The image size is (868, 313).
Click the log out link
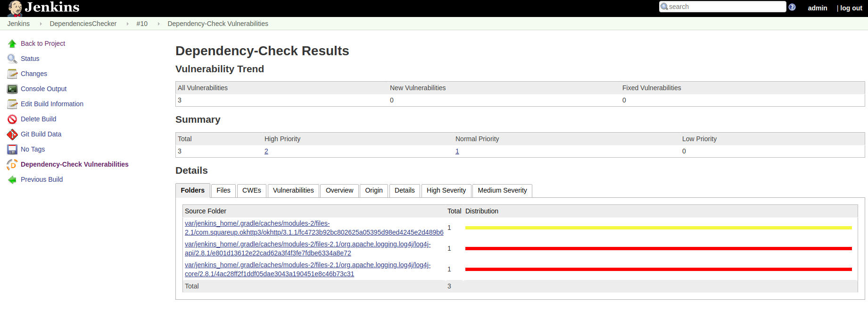(851, 8)
